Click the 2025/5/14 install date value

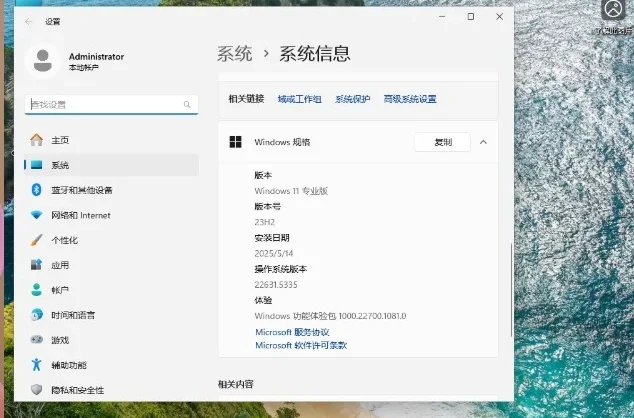(x=274, y=253)
